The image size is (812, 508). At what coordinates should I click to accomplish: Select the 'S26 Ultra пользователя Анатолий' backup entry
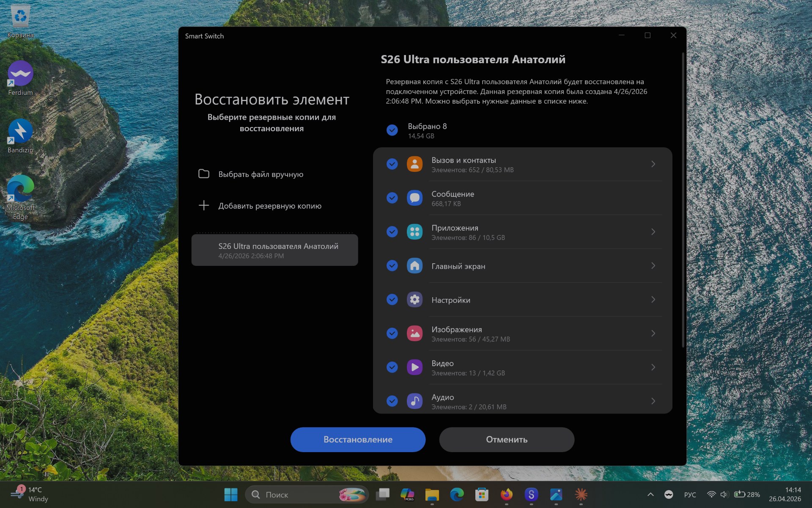(x=274, y=250)
